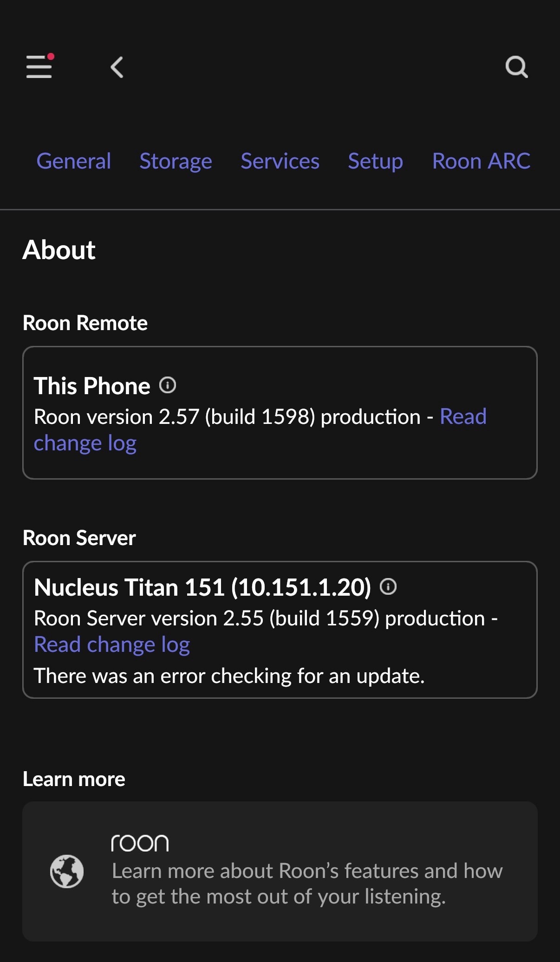Open Read change log for Roon Server

[112, 645]
